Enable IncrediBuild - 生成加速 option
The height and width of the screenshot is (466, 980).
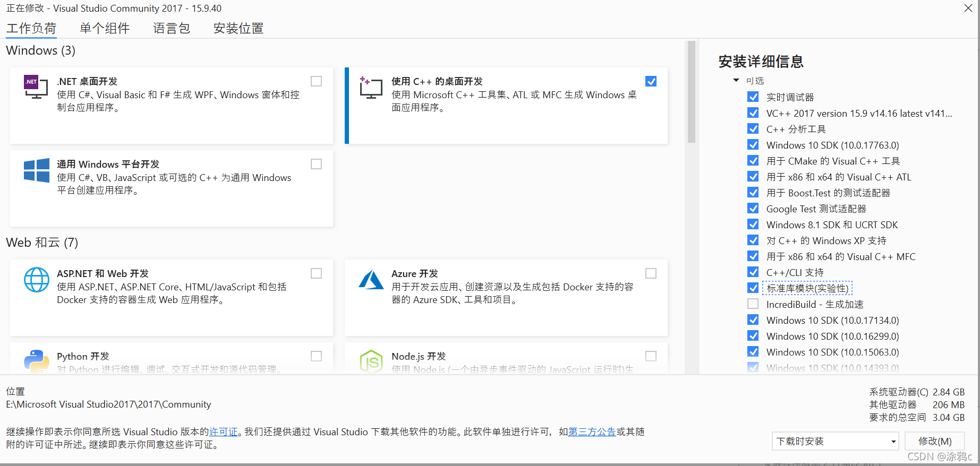point(753,304)
